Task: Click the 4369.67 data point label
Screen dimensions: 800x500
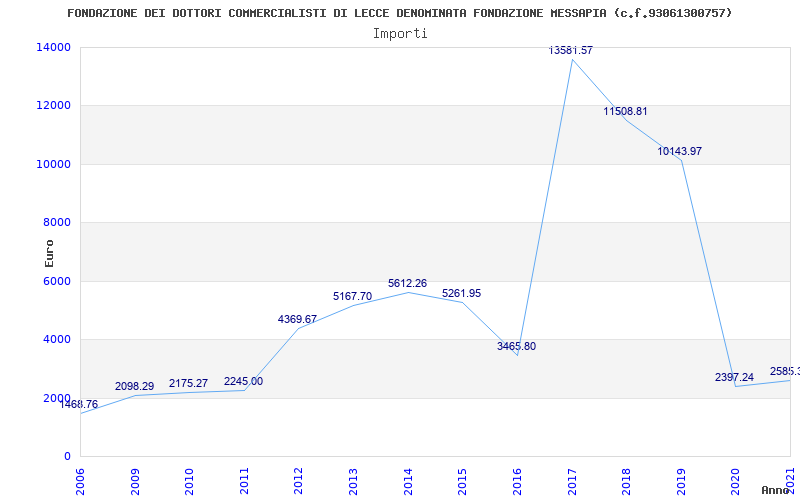Action: [x=297, y=319]
